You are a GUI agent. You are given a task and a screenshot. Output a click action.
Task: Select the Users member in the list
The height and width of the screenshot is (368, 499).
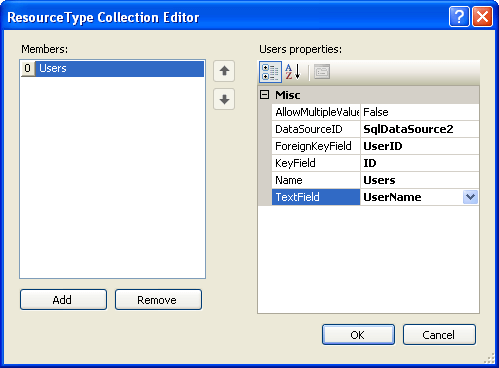pos(113,68)
